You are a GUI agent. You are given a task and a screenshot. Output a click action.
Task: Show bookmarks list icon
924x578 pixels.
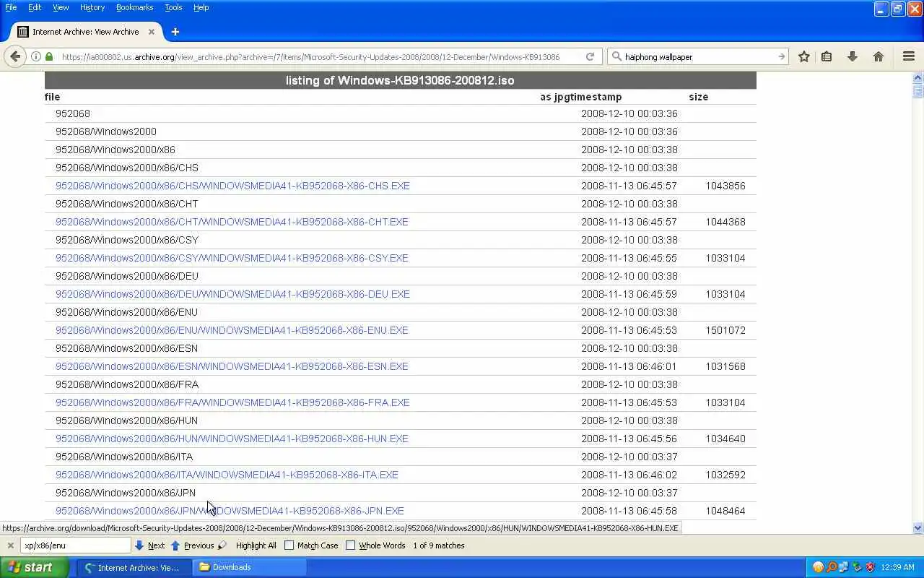pos(827,56)
